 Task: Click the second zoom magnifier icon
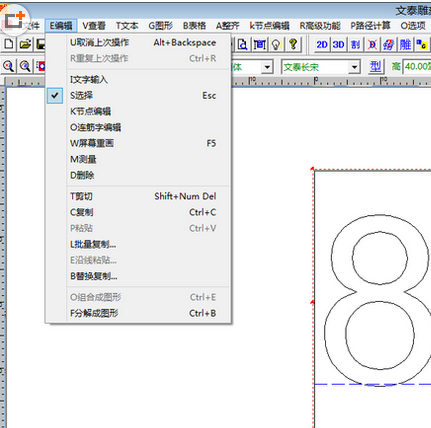point(25,66)
